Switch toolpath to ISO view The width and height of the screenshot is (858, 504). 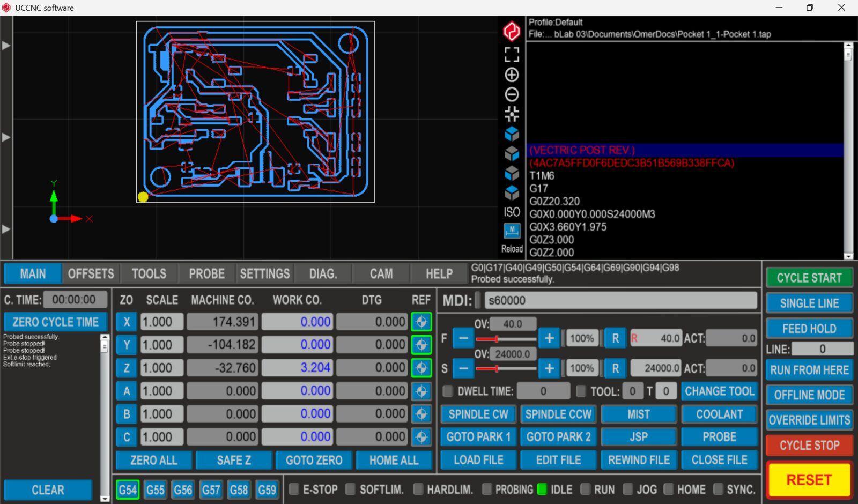click(x=512, y=212)
